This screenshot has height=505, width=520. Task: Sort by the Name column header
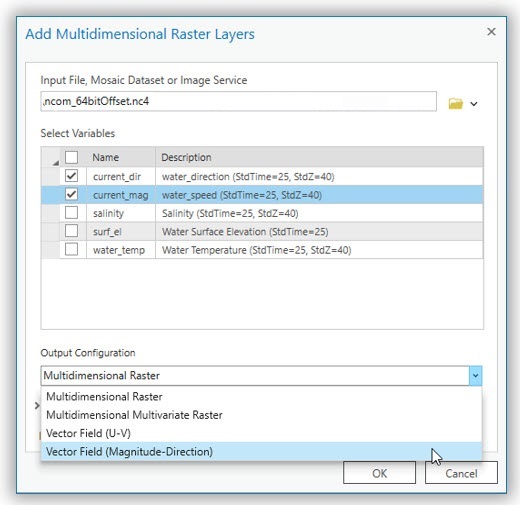click(121, 157)
